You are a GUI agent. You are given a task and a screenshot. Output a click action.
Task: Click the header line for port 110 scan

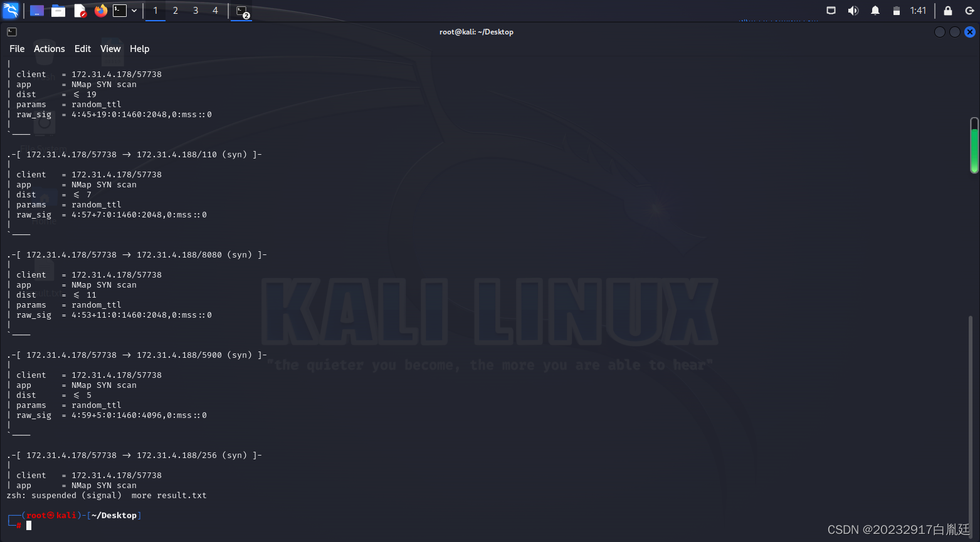[134, 155]
